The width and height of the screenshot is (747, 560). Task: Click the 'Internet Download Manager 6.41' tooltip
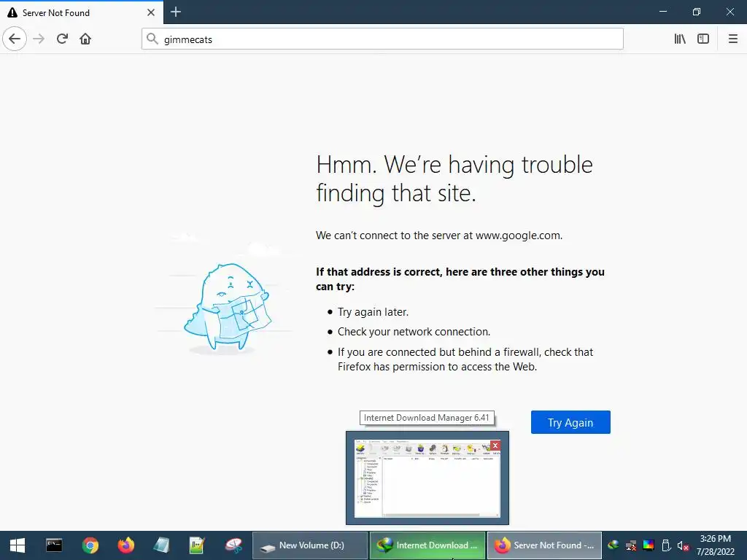[427, 418]
